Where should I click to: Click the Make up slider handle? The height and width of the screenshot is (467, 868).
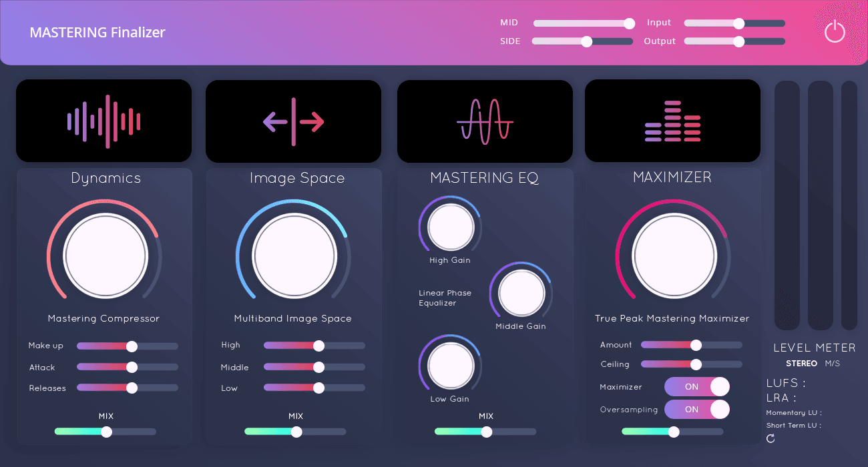132,346
